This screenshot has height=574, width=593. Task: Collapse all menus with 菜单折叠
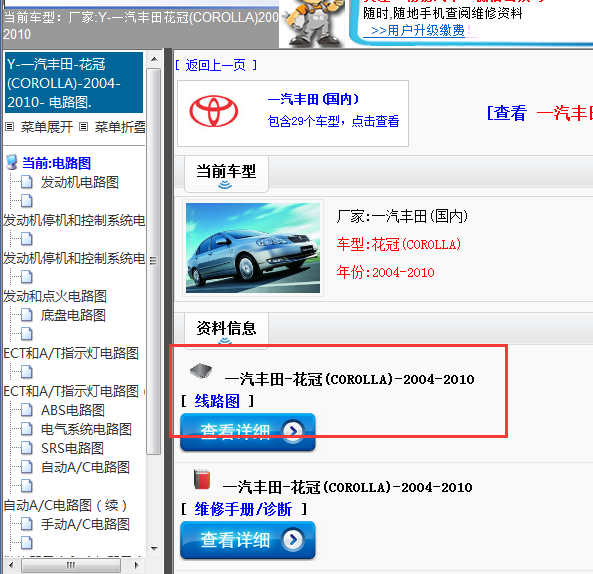[x=120, y=127]
